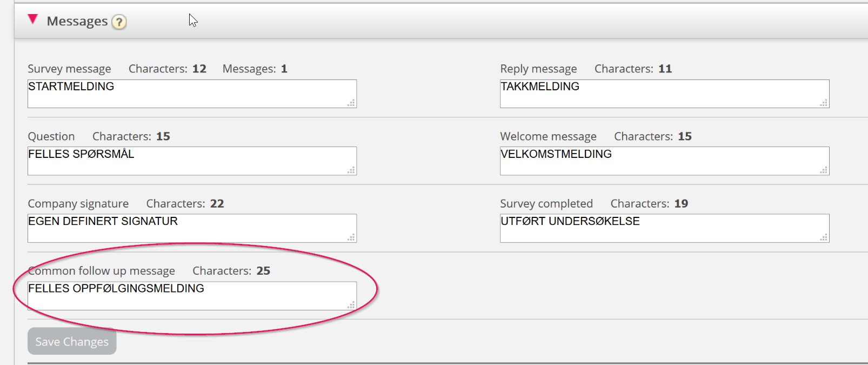Grab Reply message field resize handle

824,103
